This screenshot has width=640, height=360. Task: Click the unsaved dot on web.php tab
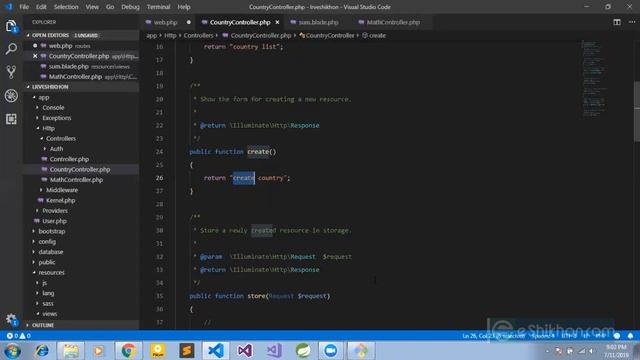189,22
